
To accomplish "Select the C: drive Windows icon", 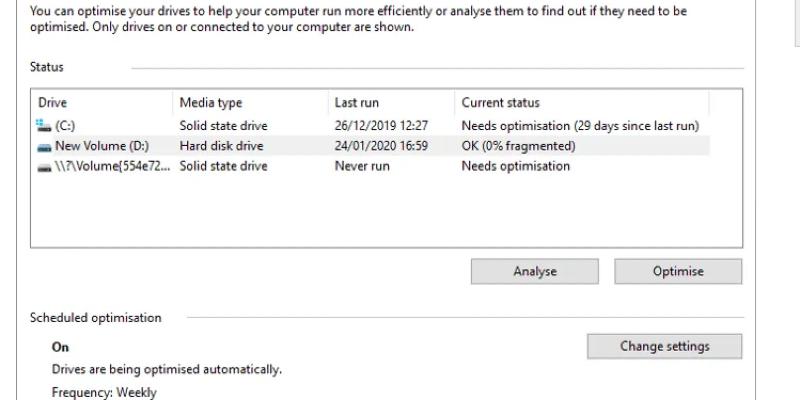I will pyautogui.click(x=44, y=126).
